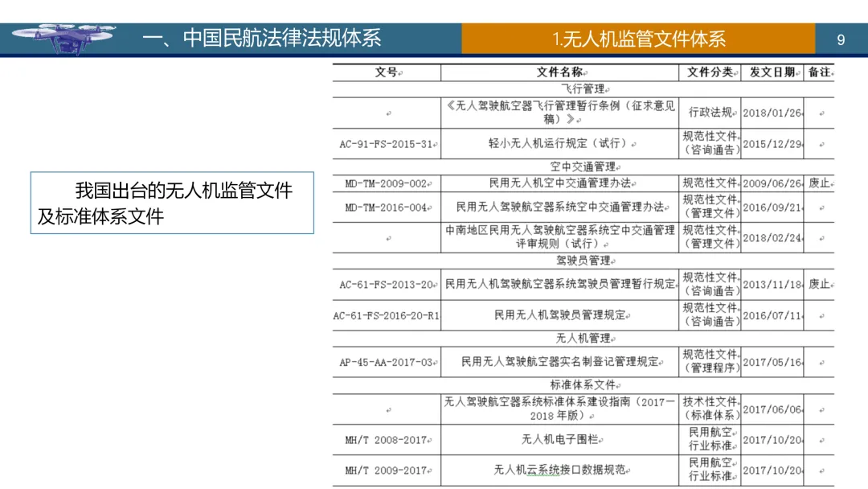Select the orange banner '1.无人机监管文件体系'

tap(638, 39)
